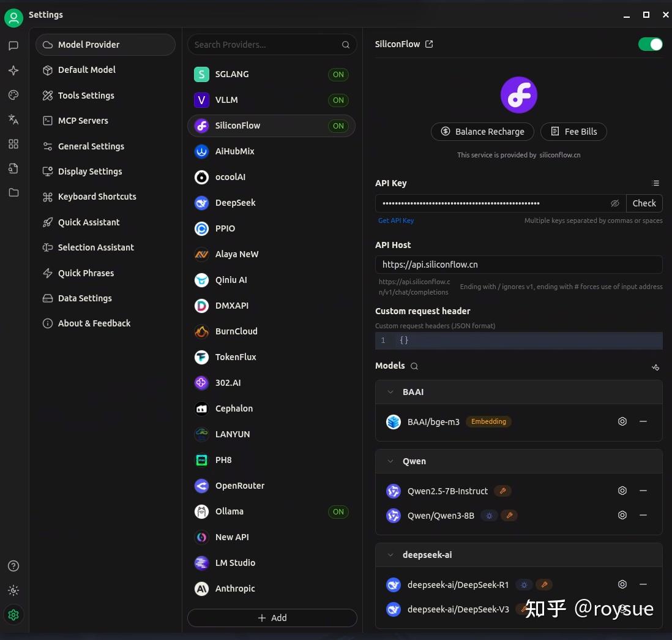Open About & Feedback section
The width and height of the screenshot is (672, 640).
[105, 323]
